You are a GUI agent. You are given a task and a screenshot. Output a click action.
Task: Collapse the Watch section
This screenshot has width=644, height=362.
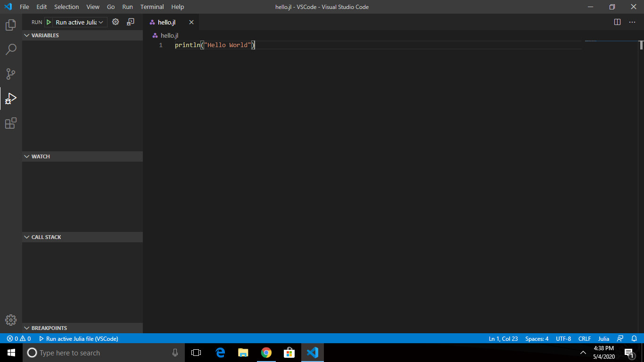click(x=83, y=156)
